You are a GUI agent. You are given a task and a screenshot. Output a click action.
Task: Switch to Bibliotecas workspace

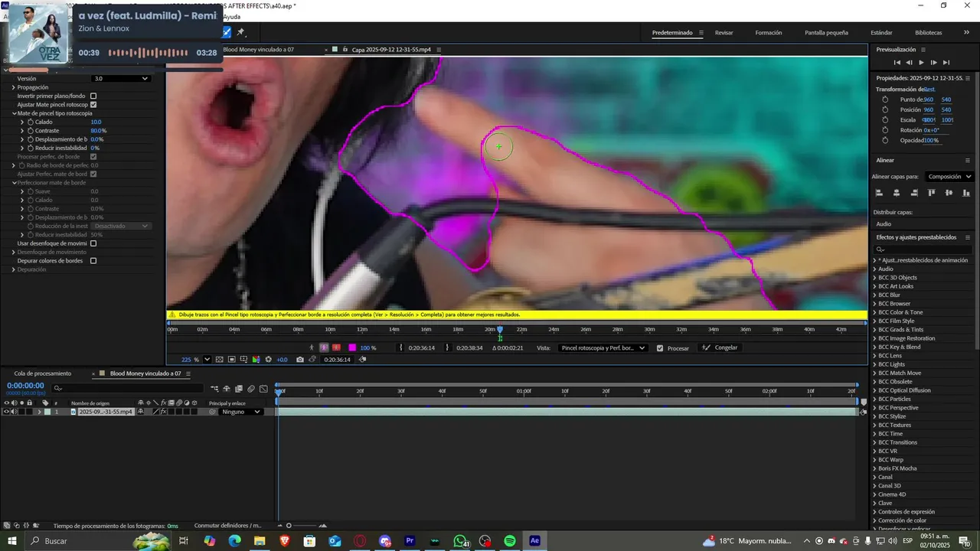point(929,33)
